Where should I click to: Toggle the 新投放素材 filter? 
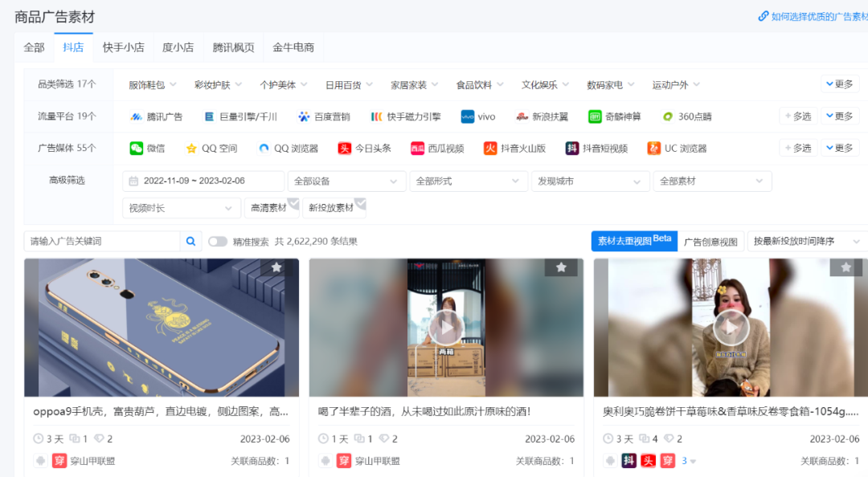[x=334, y=207]
